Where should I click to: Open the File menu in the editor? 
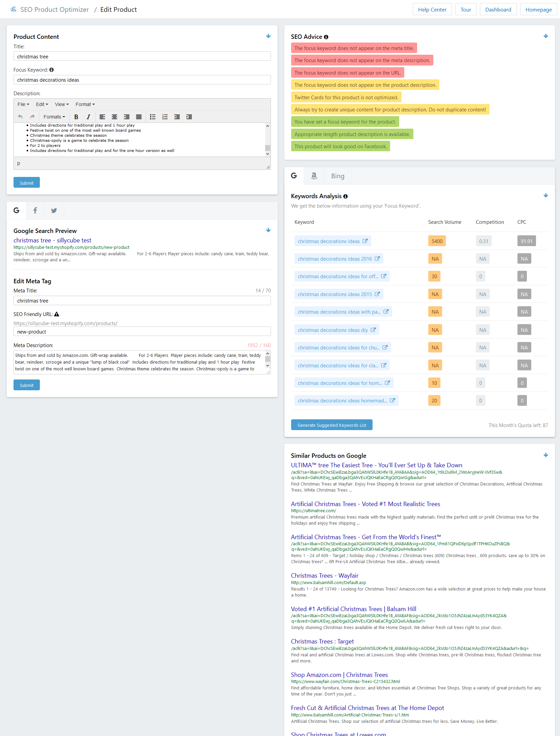coord(23,104)
